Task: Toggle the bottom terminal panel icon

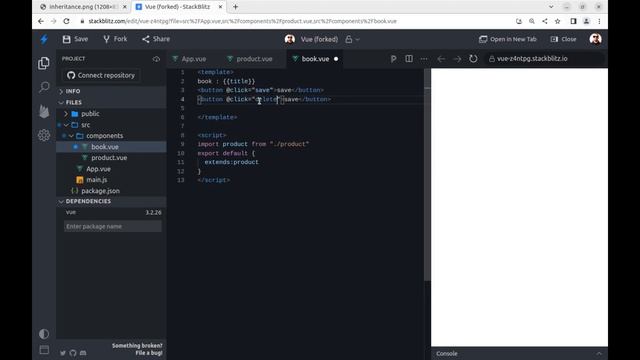Action: point(44,350)
